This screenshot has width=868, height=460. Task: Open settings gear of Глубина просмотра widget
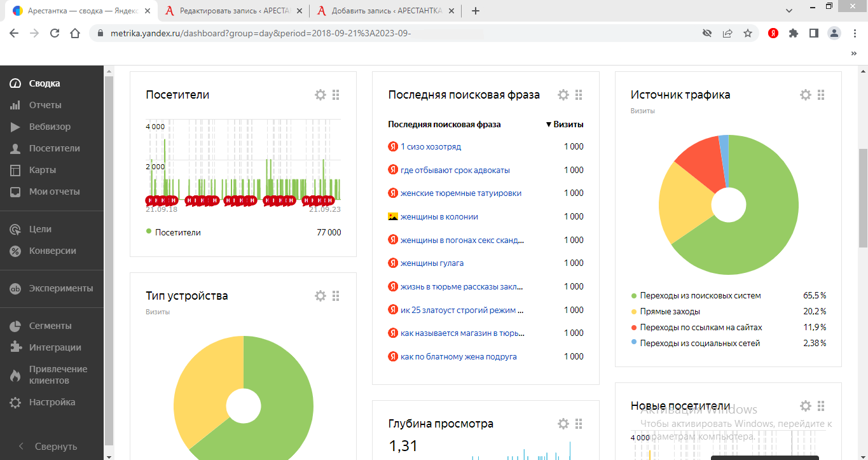563,424
